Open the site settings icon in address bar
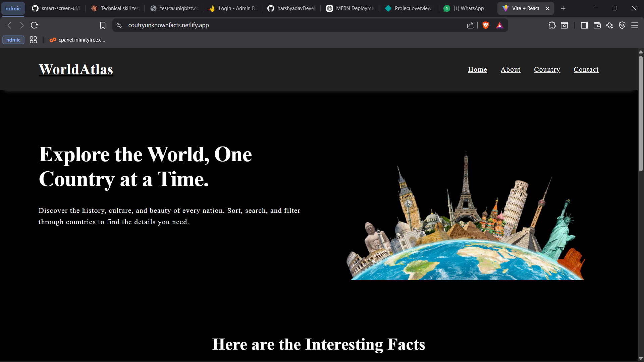Viewport: 644px width, 362px height. [119, 25]
